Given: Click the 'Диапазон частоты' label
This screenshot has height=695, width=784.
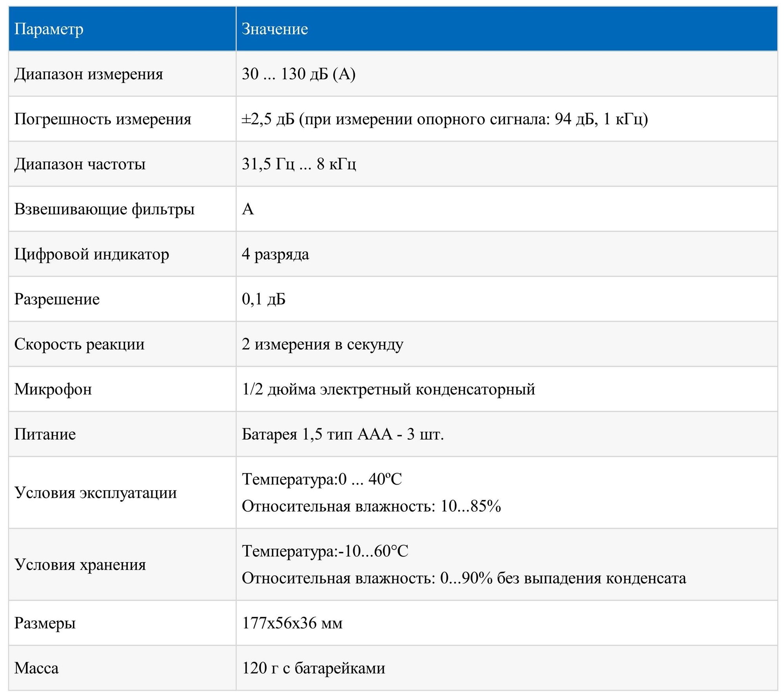Looking at the screenshot, I should tap(80, 164).
